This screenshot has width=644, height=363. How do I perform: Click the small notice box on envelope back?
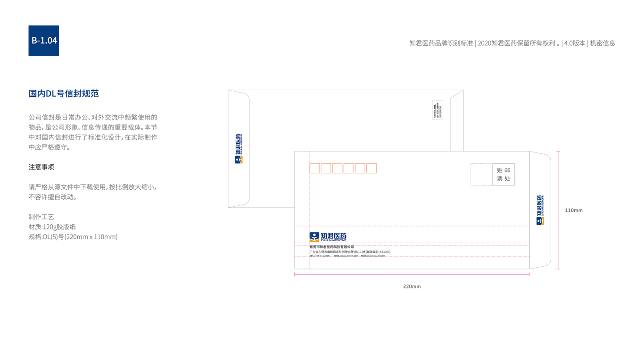tap(438, 110)
